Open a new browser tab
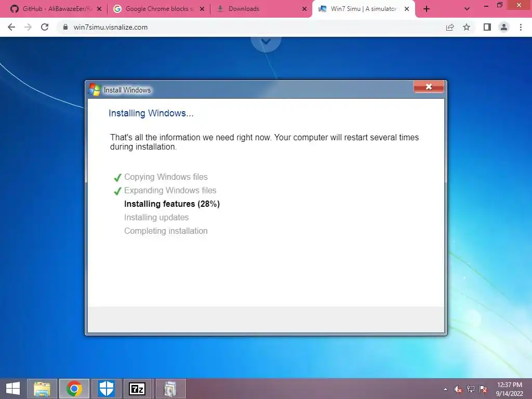 click(x=427, y=9)
